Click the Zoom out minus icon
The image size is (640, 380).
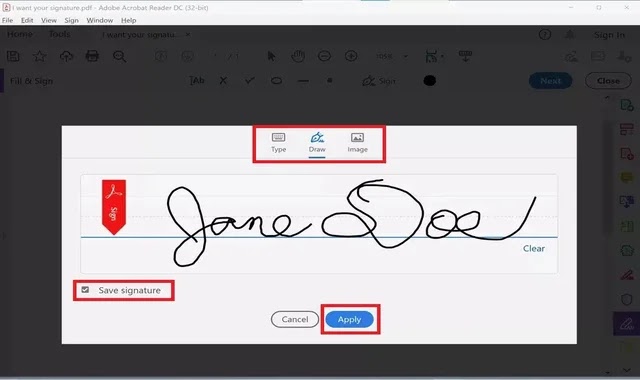(324, 56)
